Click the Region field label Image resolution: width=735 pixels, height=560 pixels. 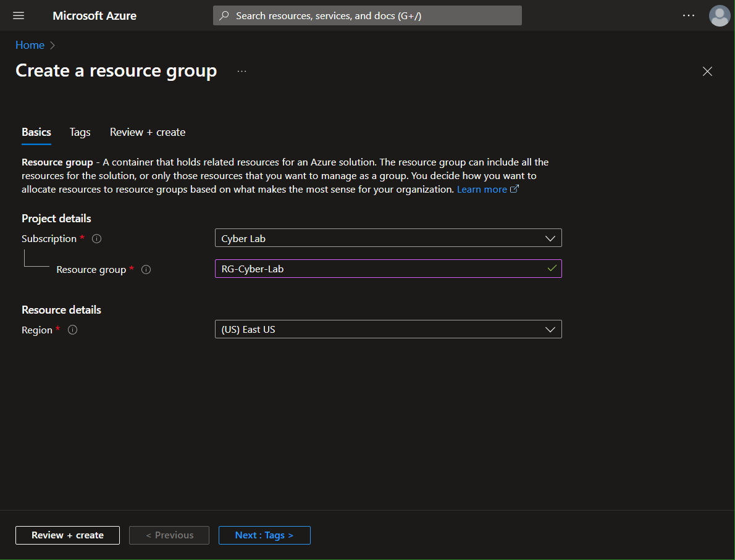coord(36,330)
